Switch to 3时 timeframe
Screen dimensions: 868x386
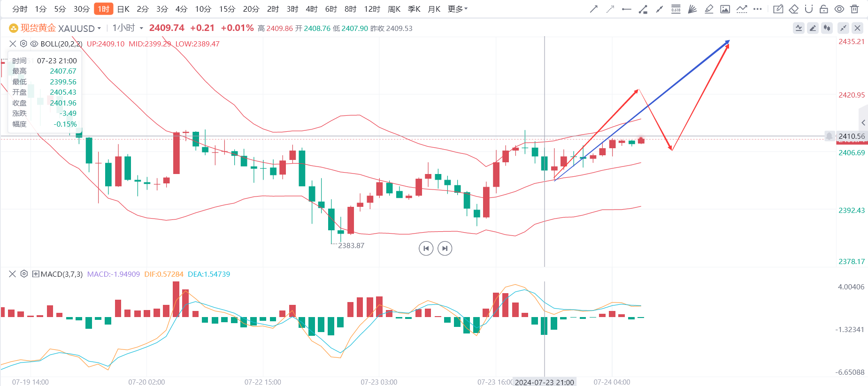292,9
